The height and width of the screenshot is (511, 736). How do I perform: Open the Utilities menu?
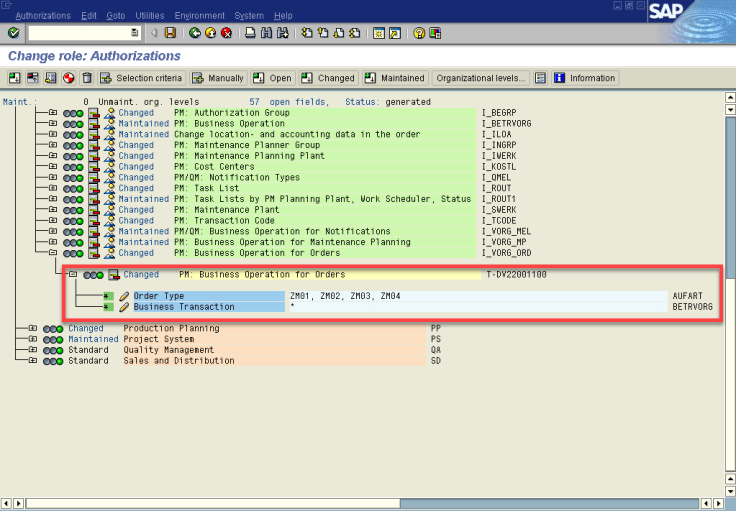tap(149, 16)
